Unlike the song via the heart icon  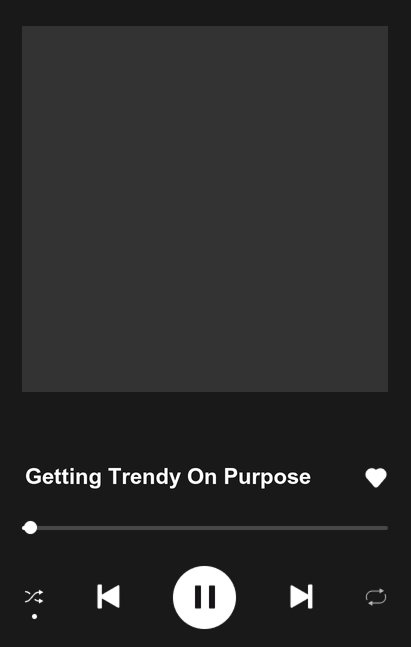[376, 478]
